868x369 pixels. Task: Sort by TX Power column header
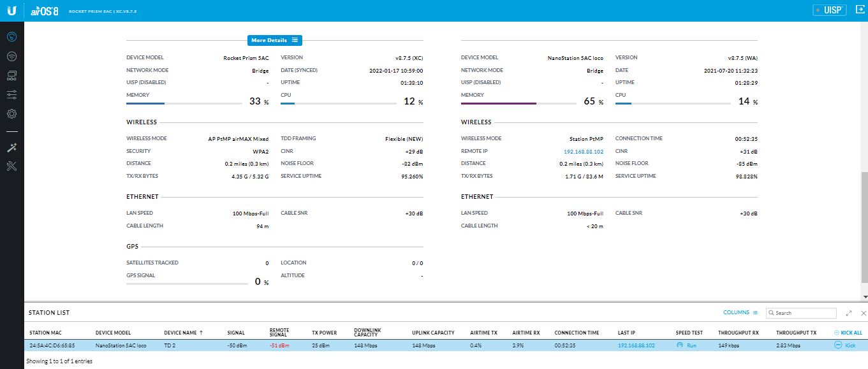(x=324, y=333)
